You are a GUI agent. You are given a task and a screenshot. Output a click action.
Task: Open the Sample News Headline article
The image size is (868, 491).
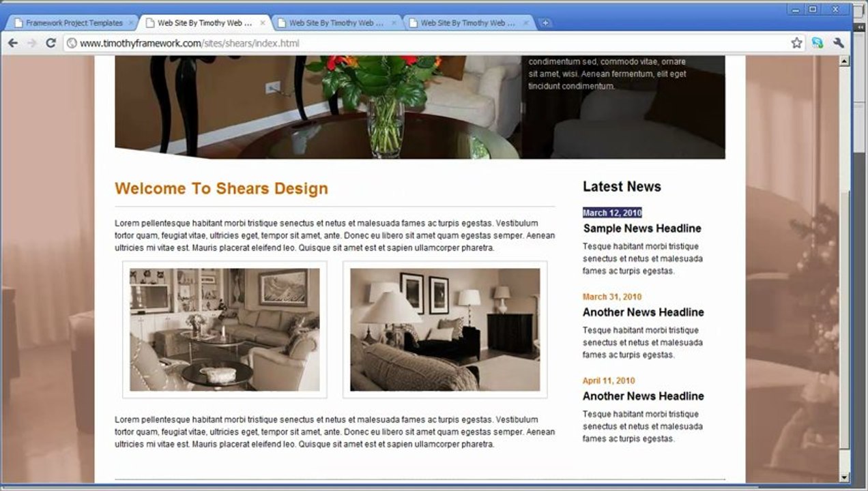pyautogui.click(x=642, y=228)
